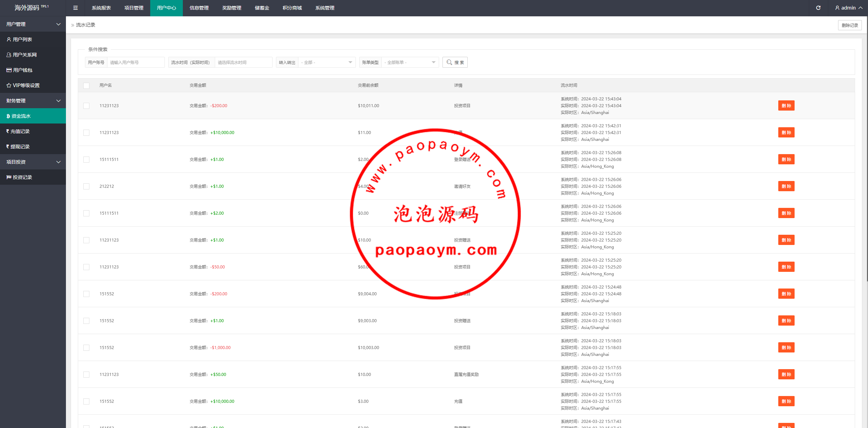Click the 资金流水 bitcoin icon
This screenshot has width=868, height=428.
(x=8, y=116)
